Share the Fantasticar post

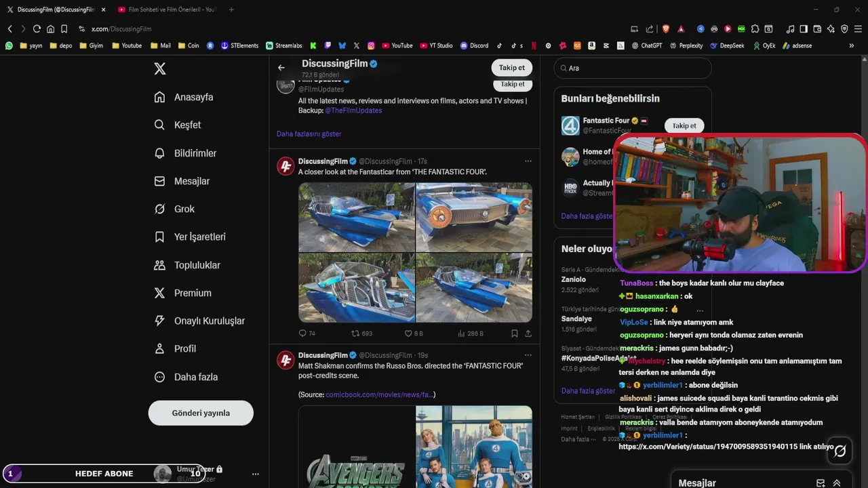(x=528, y=333)
